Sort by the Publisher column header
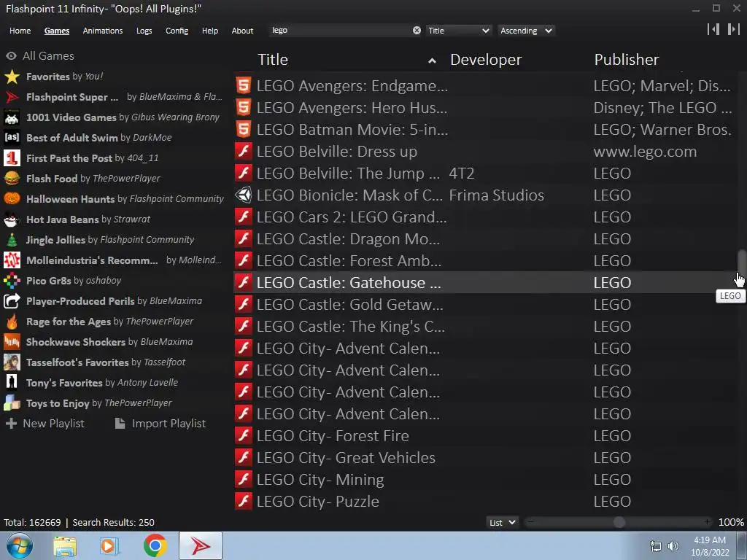 coord(627,60)
